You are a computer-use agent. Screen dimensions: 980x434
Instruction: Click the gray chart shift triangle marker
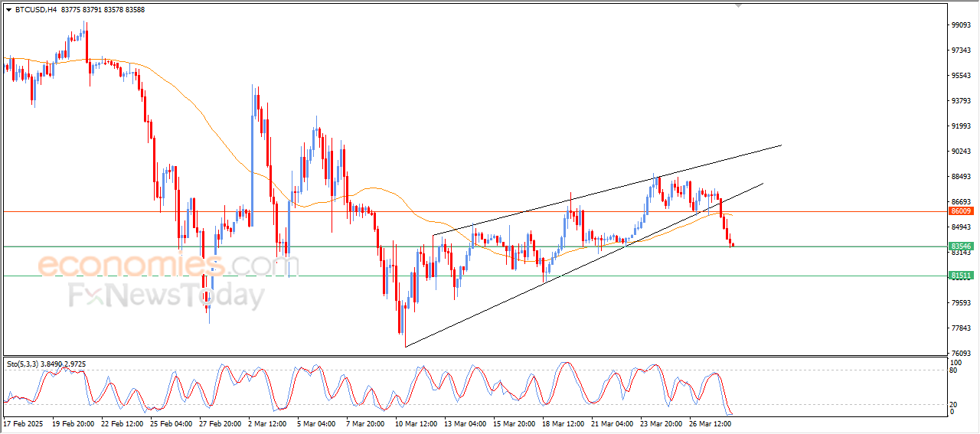coord(738,5)
